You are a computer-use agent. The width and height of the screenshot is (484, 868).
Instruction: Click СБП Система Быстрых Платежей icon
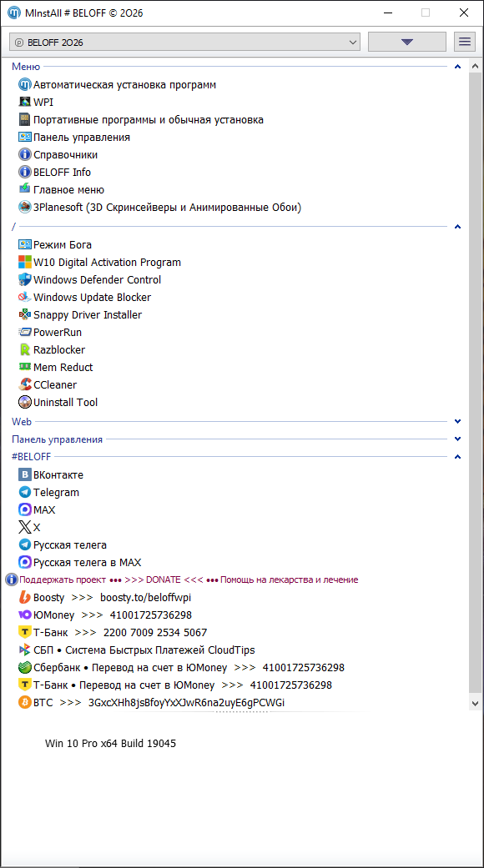pos(25,650)
